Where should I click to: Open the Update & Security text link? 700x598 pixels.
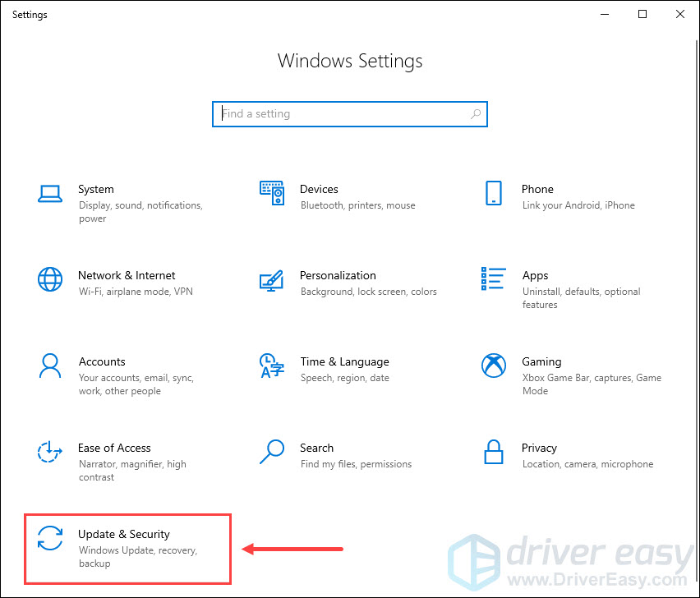124,534
